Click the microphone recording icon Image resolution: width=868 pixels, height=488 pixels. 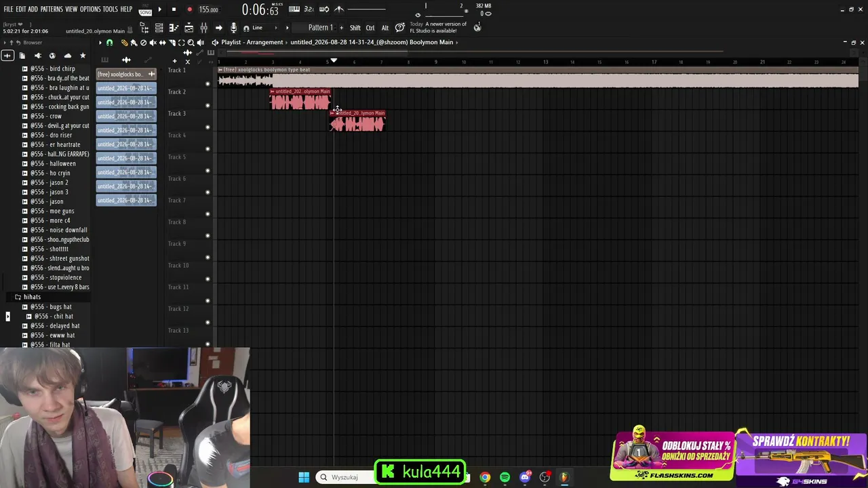pyautogui.click(x=233, y=28)
